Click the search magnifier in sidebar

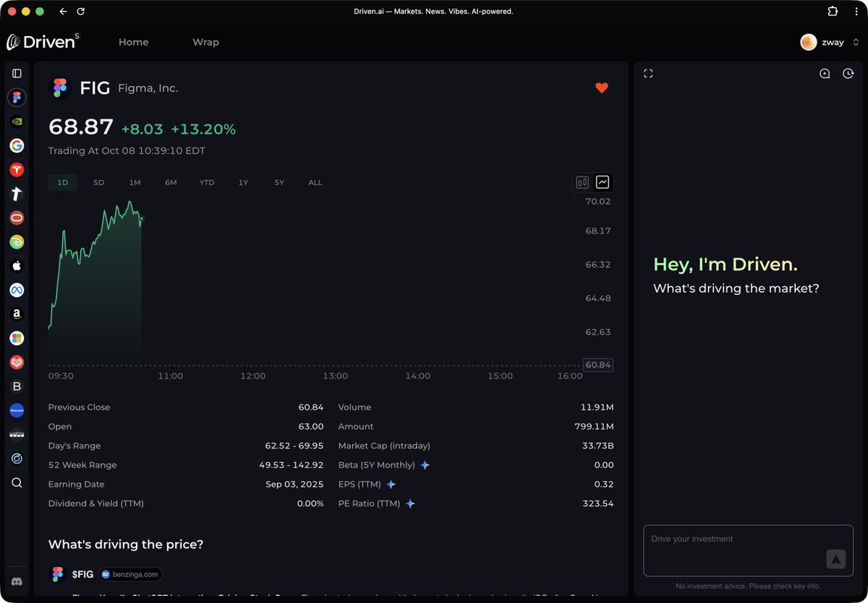tap(17, 483)
